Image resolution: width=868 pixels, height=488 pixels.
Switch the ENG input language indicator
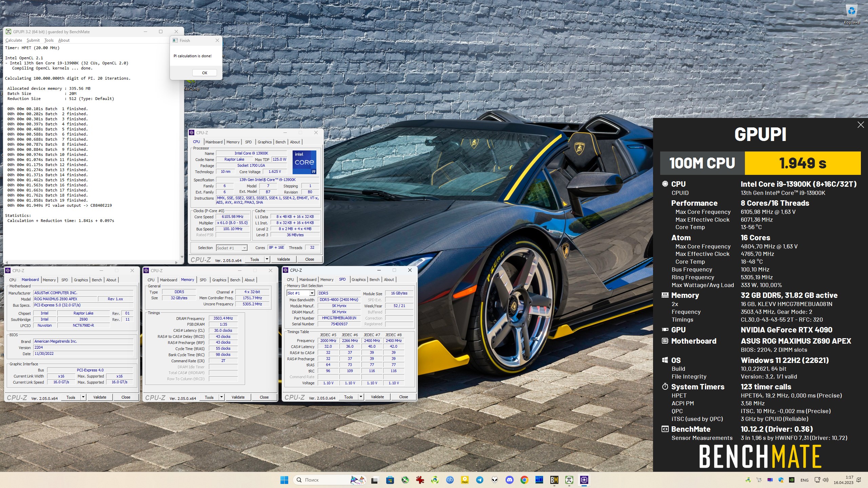pyautogui.click(x=805, y=480)
